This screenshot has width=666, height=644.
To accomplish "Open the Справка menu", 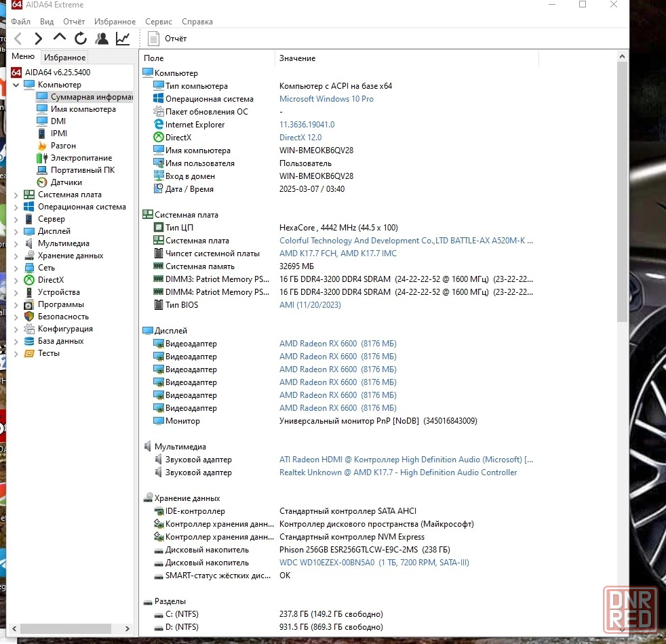I will pos(197,21).
